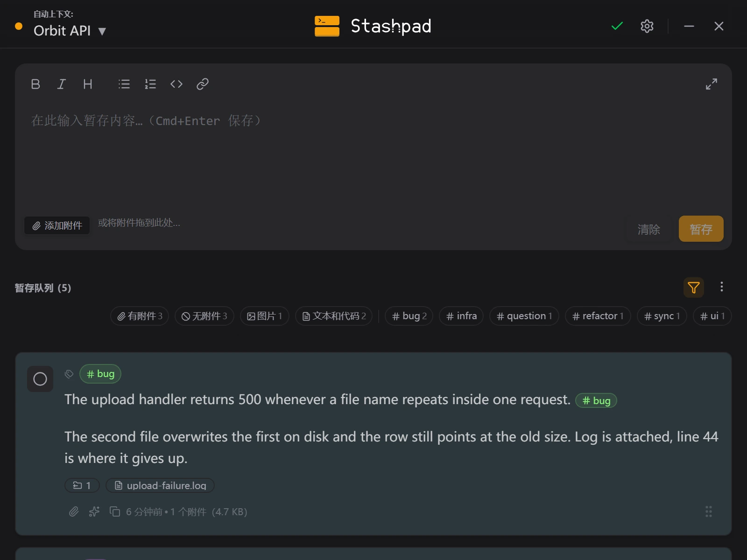Filter queue by 文本和代码
Viewport: 747px width, 560px height.
click(x=334, y=316)
